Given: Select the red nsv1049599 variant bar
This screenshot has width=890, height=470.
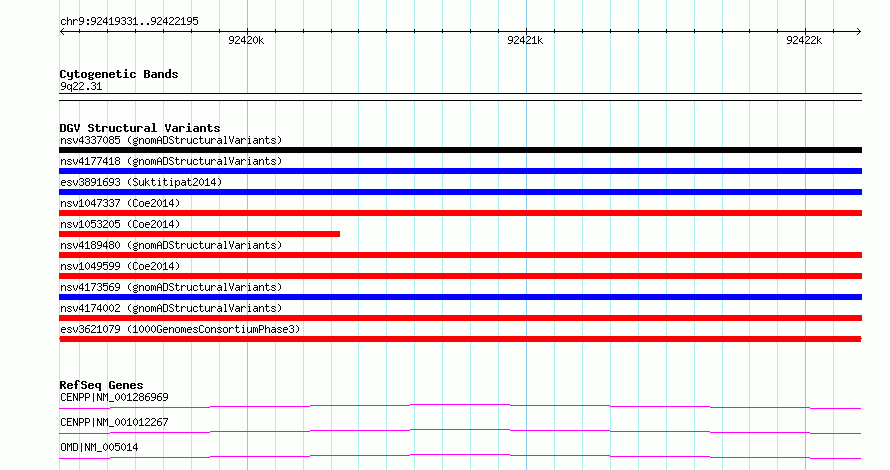Looking at the screenshot, I should (x=460, y=276).
